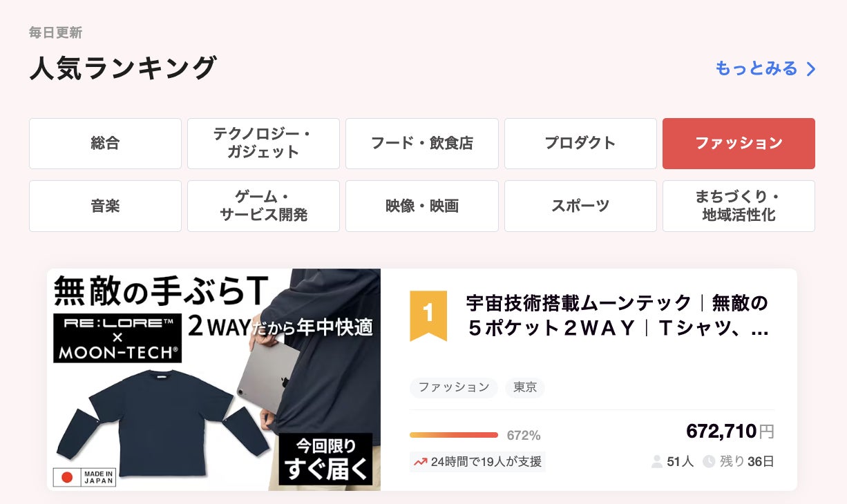Choose the プロダクト category tab
This screenshot has width=847, height=504.
(x=580, y=144)
